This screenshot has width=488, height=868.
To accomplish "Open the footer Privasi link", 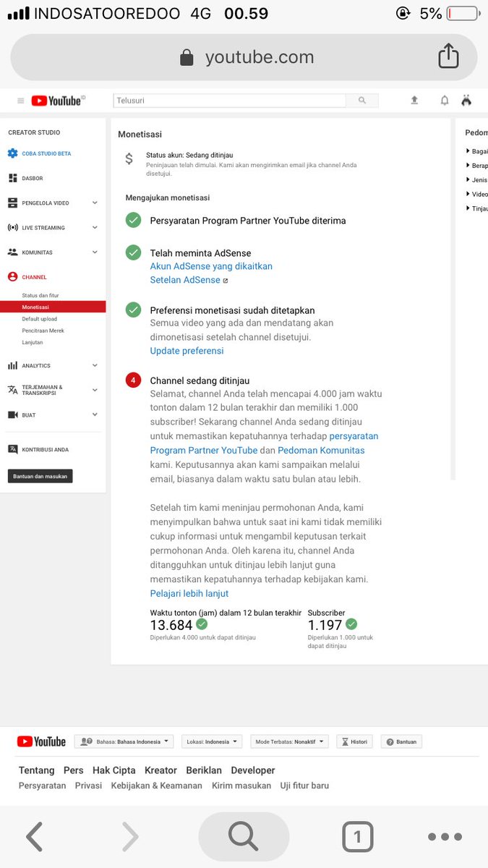I will pos(88,786).
